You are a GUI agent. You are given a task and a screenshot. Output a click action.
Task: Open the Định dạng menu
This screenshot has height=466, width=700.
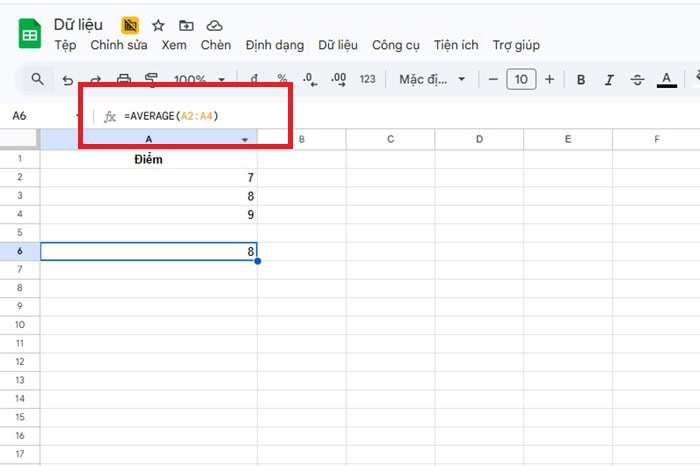pos(277,45)
